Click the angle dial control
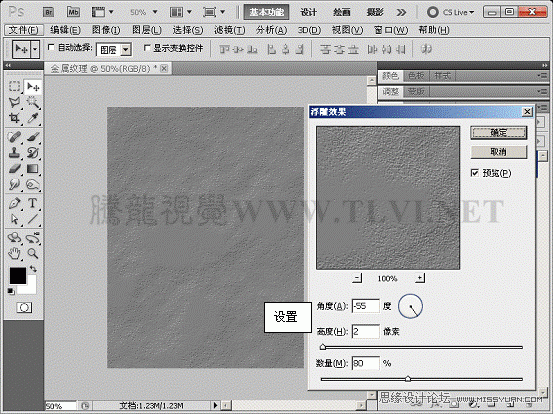This screenshot has width=553, height=414. [410, 306]
